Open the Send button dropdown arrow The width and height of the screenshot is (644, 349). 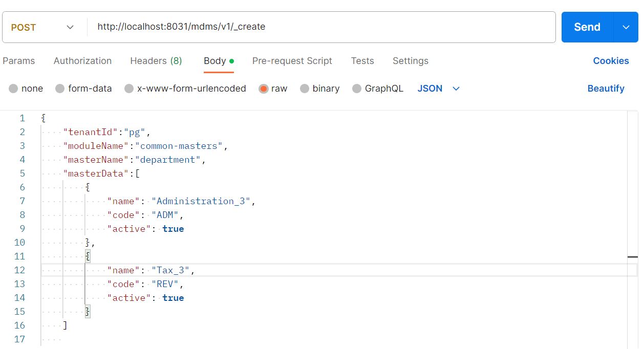pos(627,27)
